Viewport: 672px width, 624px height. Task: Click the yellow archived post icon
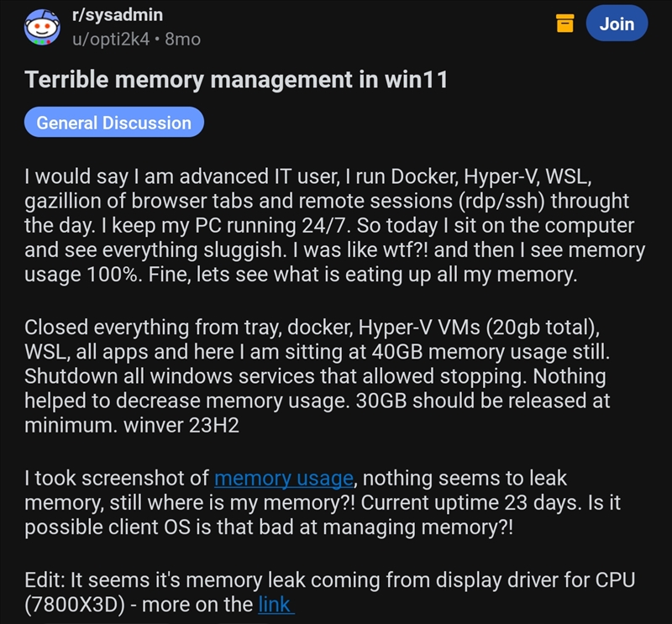(565, 24)
